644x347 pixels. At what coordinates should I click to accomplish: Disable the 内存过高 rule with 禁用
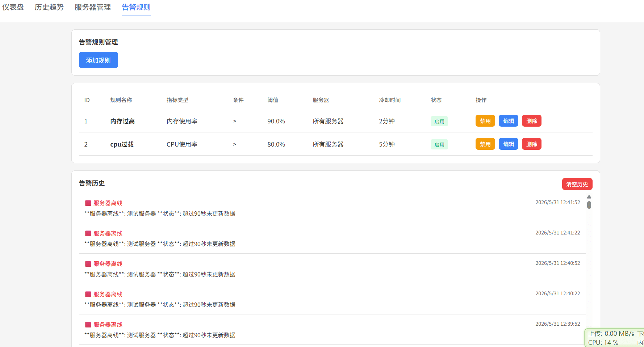[x=485, y=121]
